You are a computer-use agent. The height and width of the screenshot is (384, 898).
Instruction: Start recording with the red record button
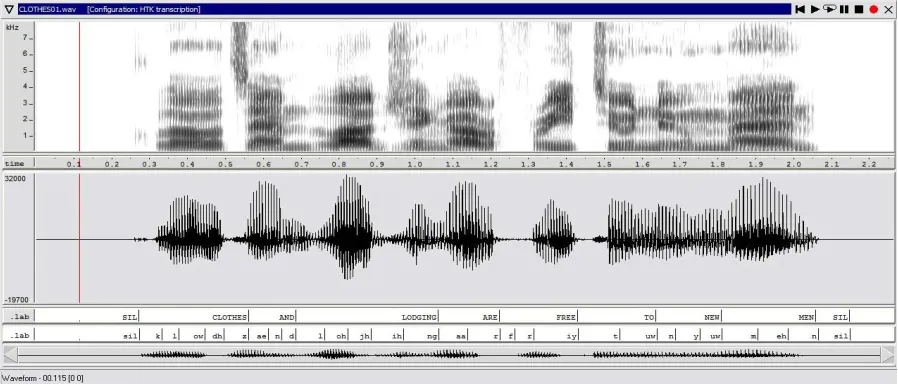pos(873,9)
